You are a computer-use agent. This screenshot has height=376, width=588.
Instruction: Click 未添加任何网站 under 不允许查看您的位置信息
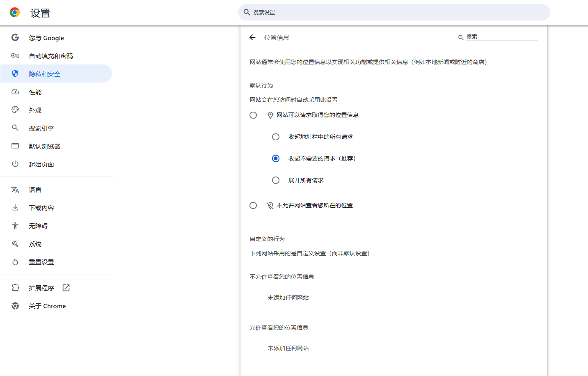tap(288, 298)
